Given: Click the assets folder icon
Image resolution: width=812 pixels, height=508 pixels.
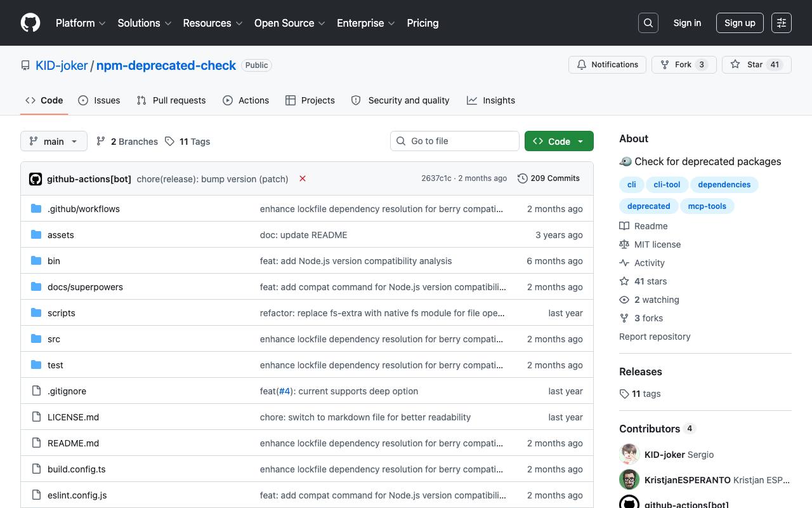Looking at the screenshot, I should click(36, 235).
